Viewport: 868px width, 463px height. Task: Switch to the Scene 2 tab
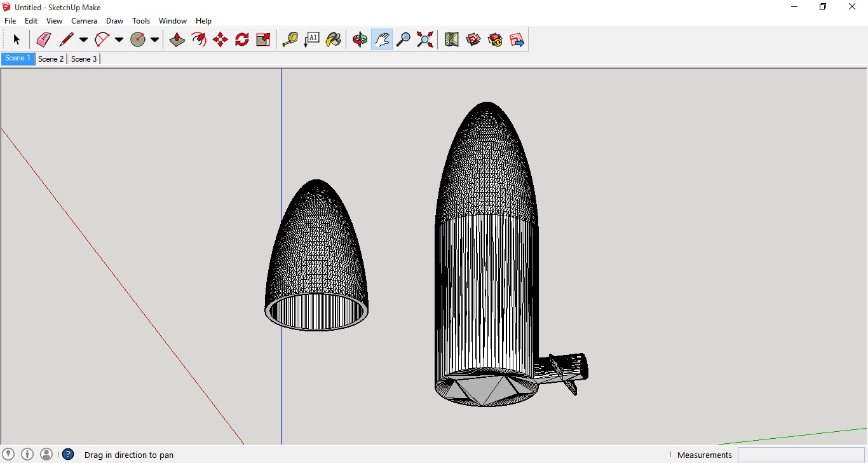coord(51,59)
